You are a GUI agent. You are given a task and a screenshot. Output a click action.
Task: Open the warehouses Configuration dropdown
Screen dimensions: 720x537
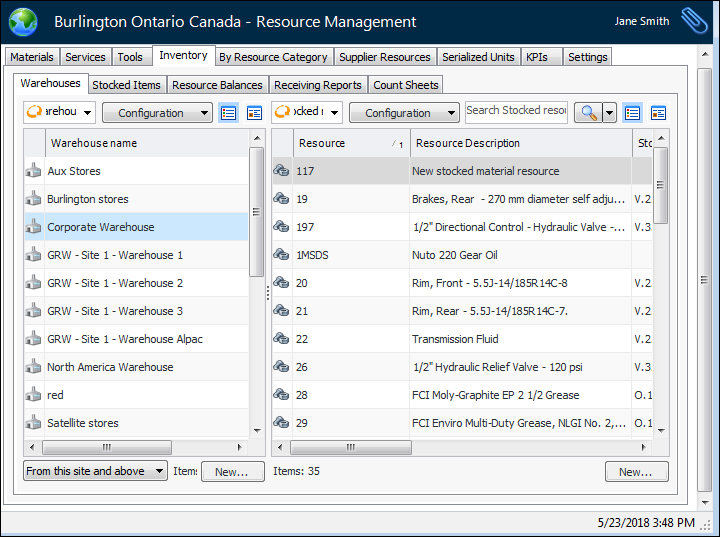click(157, 113)
